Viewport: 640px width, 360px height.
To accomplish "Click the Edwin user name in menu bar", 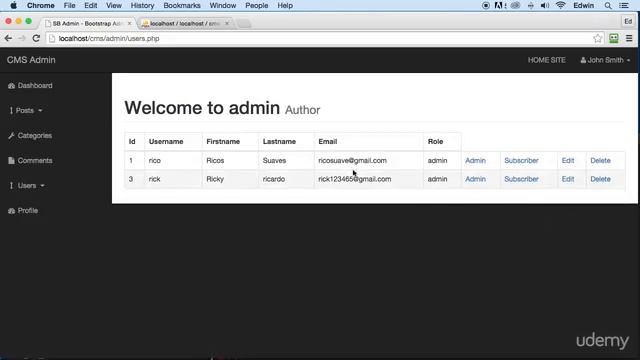I will [584, 6].
